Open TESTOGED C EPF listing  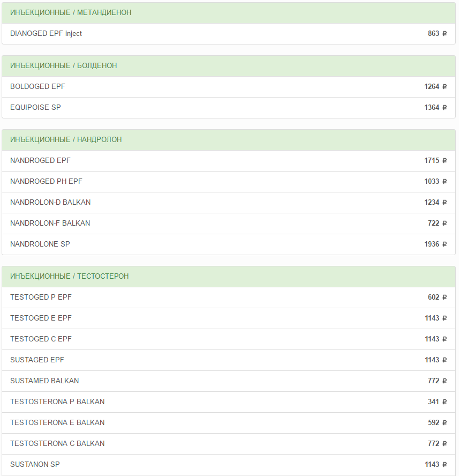point(41,339)
